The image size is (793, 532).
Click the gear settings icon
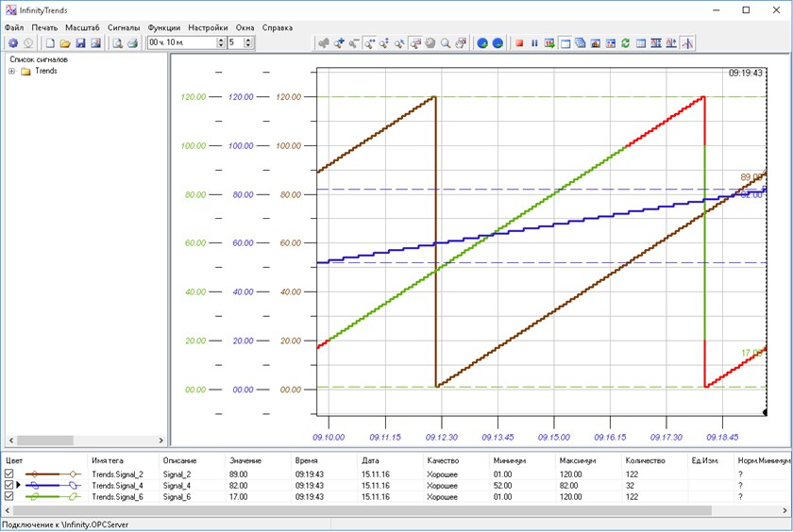point(13,42)
